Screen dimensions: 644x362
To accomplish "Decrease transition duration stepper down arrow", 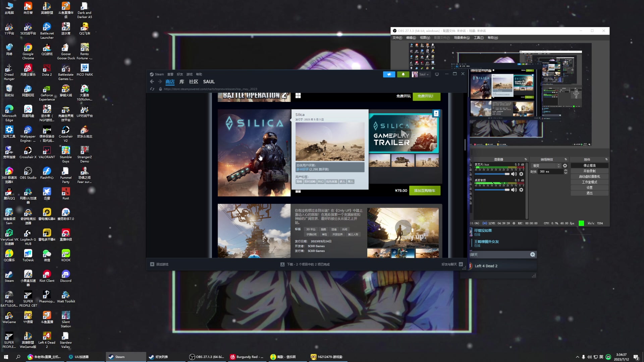I will pyautogui.click(x=566, y=173).
